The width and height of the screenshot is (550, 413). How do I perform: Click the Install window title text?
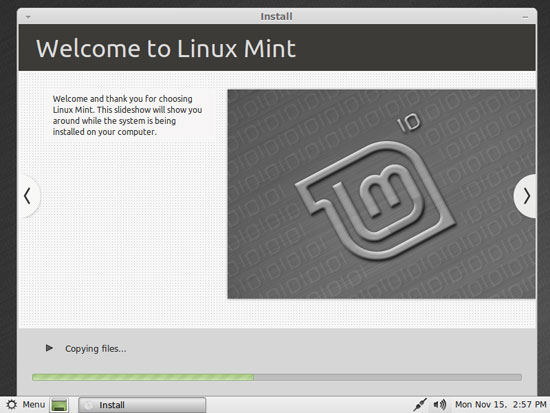point(276,16)
